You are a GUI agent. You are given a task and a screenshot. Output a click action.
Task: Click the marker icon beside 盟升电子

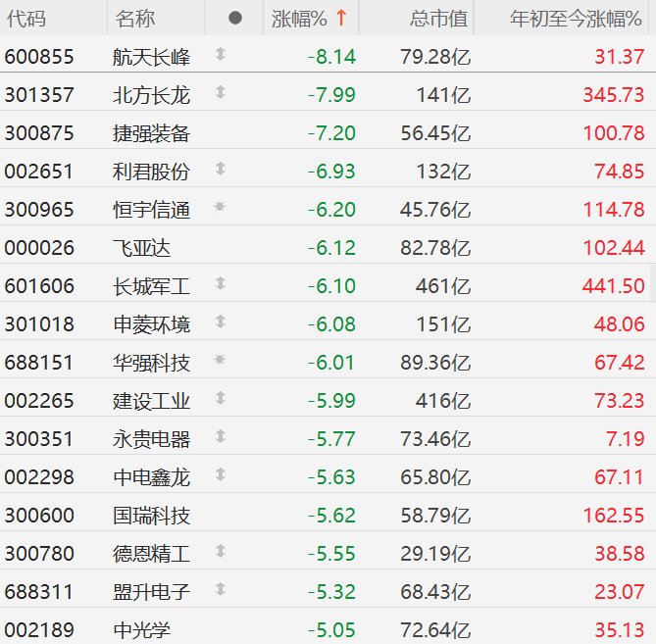tap(220, 591)
